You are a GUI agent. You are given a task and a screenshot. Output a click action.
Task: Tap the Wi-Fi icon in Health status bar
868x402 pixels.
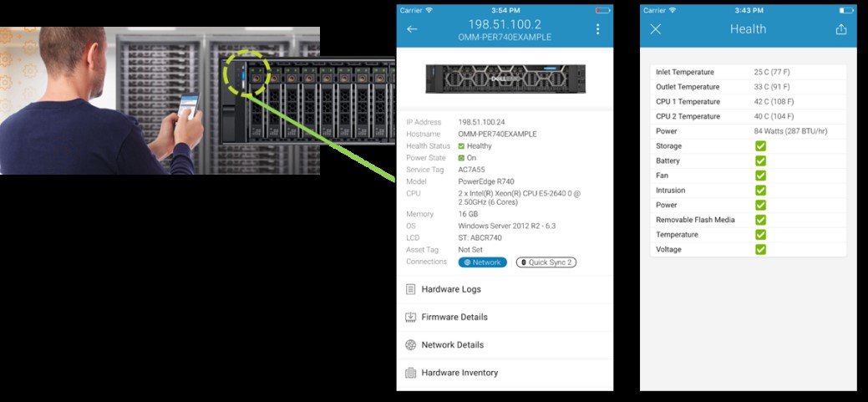click(x=673, y=11)
